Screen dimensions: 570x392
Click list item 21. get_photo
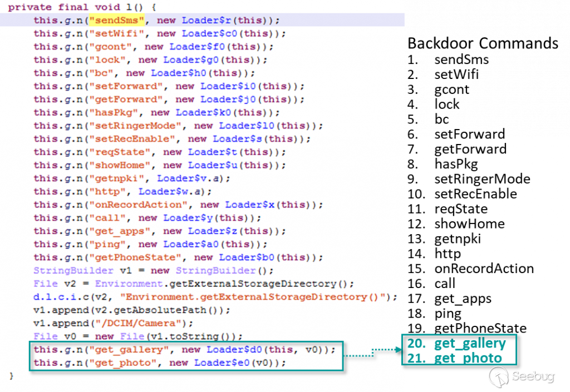tap(455, 358)
